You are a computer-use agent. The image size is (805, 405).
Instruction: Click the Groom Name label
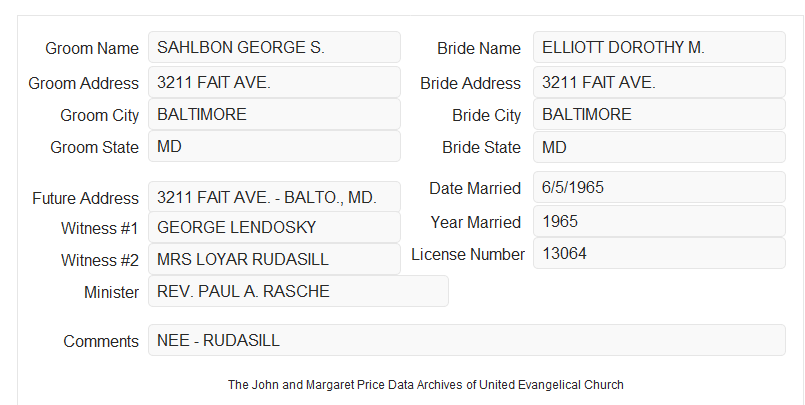pyautogui.click(x=92, y=48)
